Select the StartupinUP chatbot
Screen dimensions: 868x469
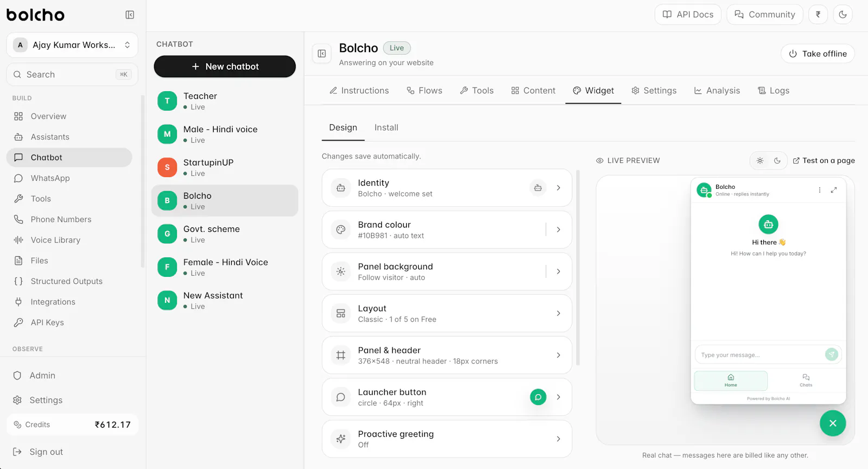click(225, 167)
